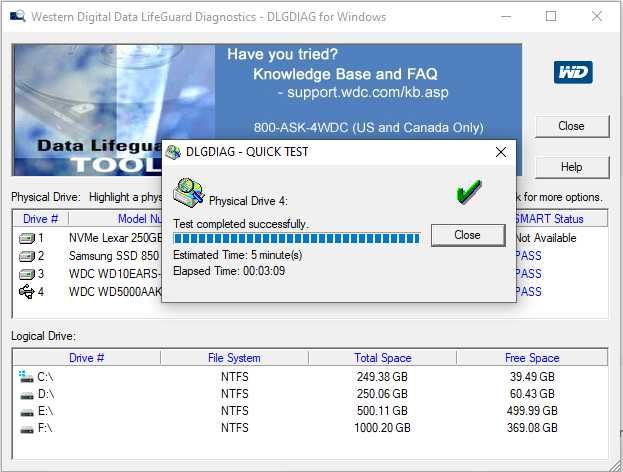Click the support.wdc.com/kb.asp banner text
The height and width of the screenshot is (472, 623).
point(368,93)
